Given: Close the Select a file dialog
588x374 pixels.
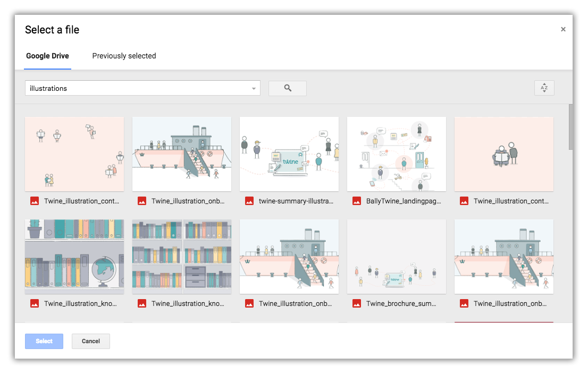Looking at the screenshot, I should pyautogui.click(x=563, y=30).
